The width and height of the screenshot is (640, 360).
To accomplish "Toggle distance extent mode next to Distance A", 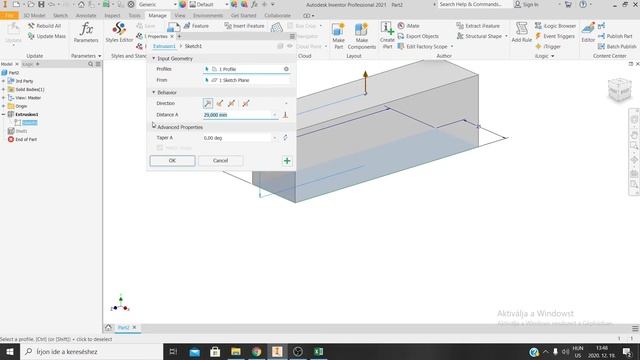I will click(285, 115).
